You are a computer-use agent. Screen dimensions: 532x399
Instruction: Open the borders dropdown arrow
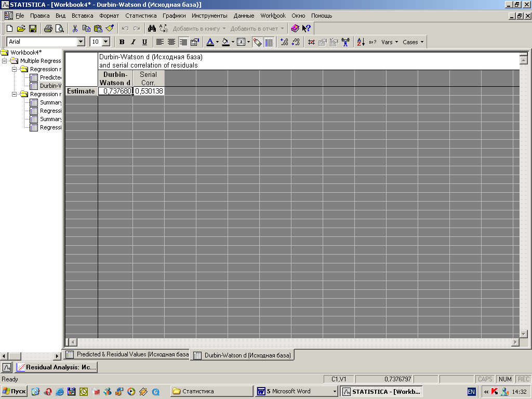(249, 42)
